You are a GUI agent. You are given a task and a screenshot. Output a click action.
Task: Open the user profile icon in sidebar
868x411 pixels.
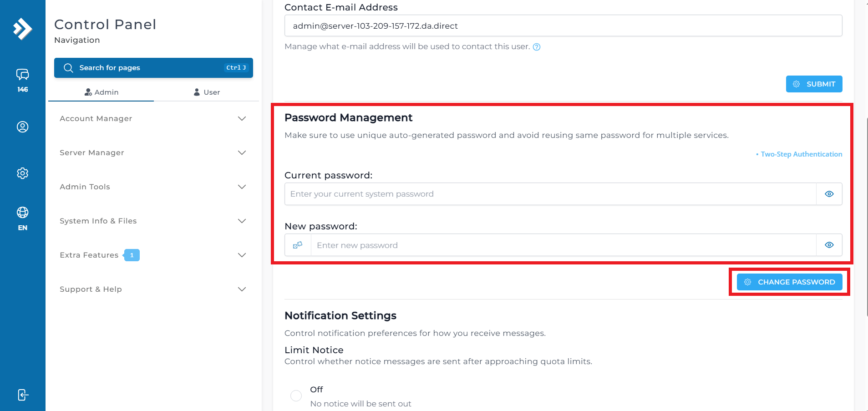pyautogui.click(x=22, y=127)
